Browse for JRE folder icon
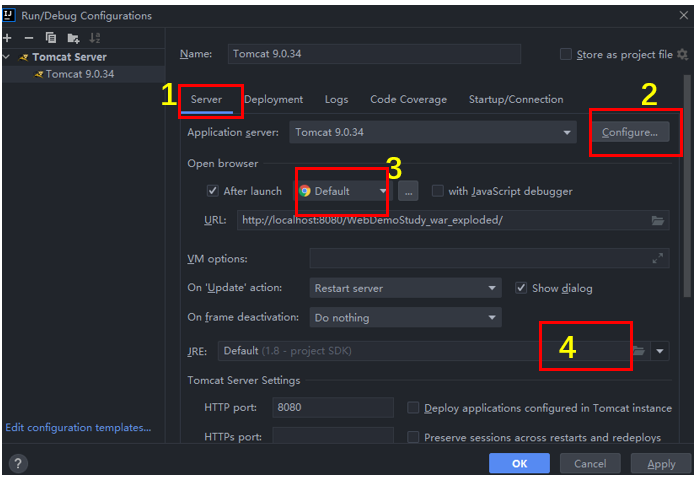Screen dimensions: 694x480 click(x=639, y=351)
